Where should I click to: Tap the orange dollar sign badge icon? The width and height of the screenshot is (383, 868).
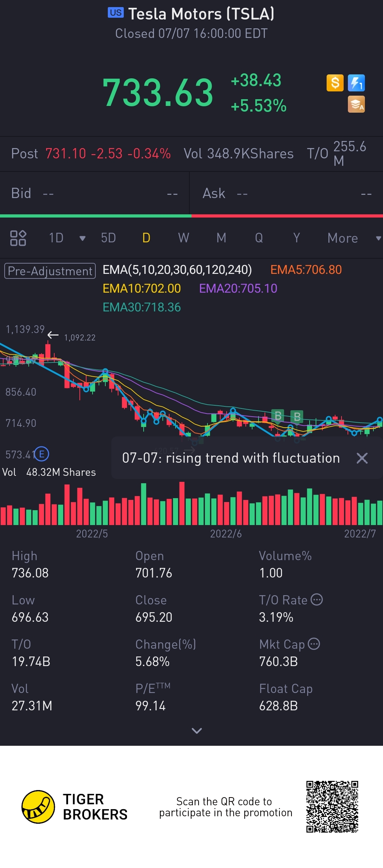pos(335,83)
